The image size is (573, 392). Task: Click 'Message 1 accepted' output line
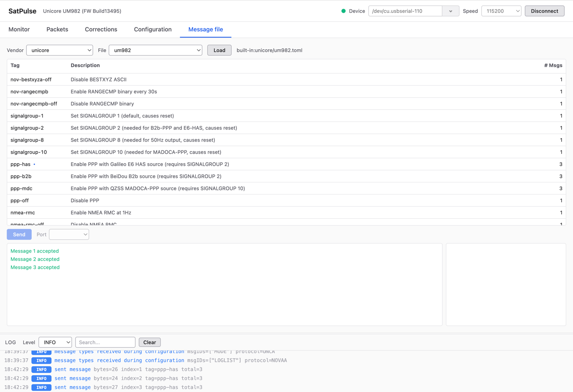pos(35,251)
